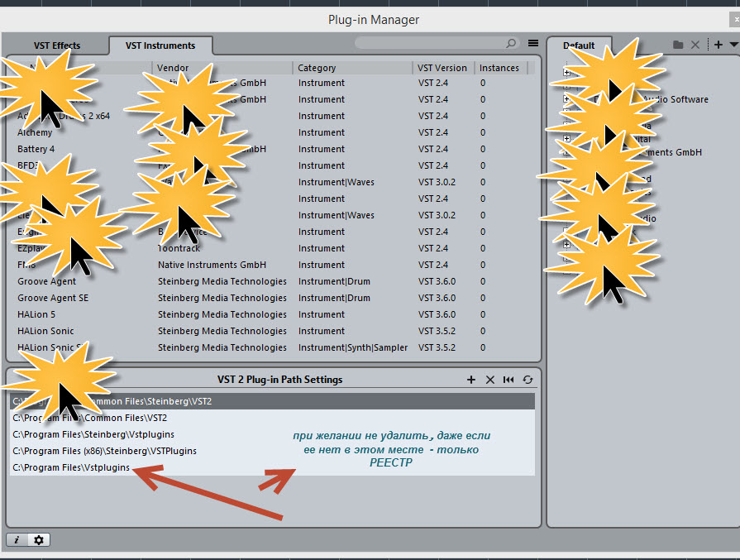Click the search magnifier icon
This screenshot has height=560, width=740.
coord(511,44)
